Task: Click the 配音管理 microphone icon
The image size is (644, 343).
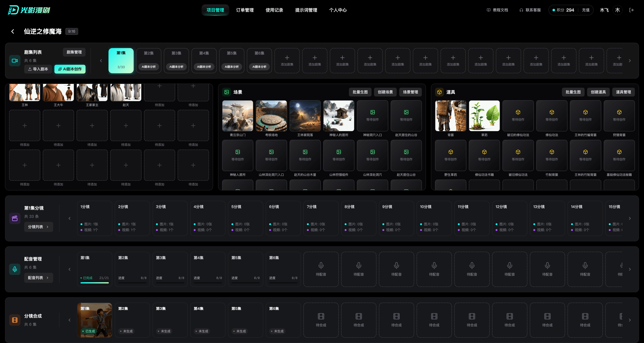Action: [15, 269]
